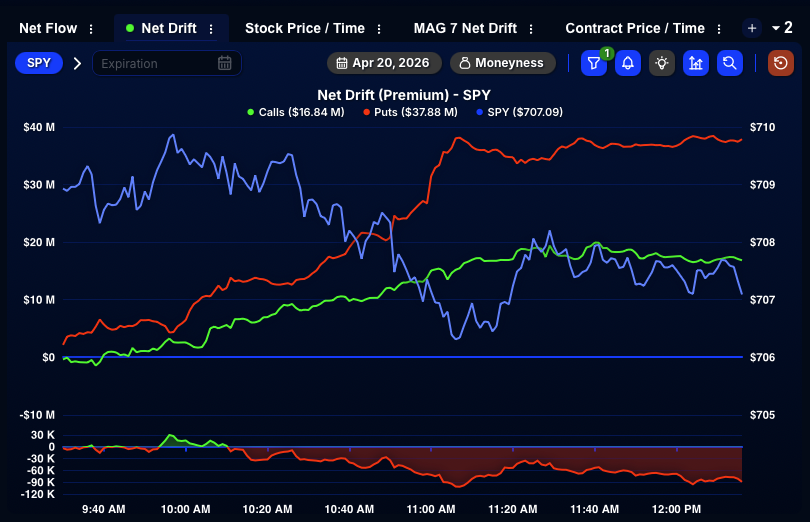Select the Net Drift tab
Image resolution: width=810 pixels, height=522 pixels.
pyautogui.click(x=168, y=28)
